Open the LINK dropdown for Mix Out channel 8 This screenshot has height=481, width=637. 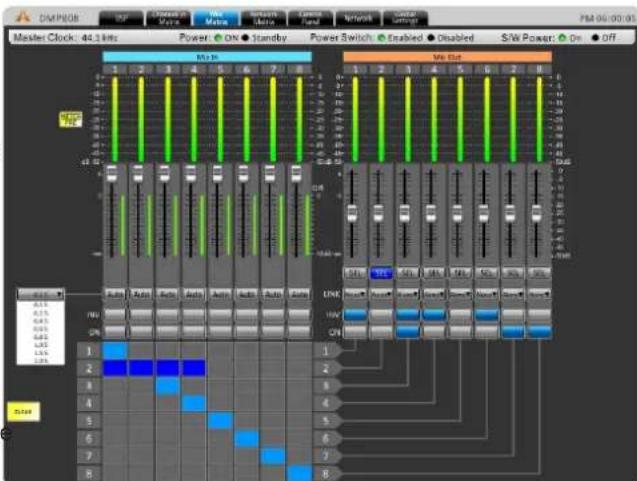click(539, 293)
